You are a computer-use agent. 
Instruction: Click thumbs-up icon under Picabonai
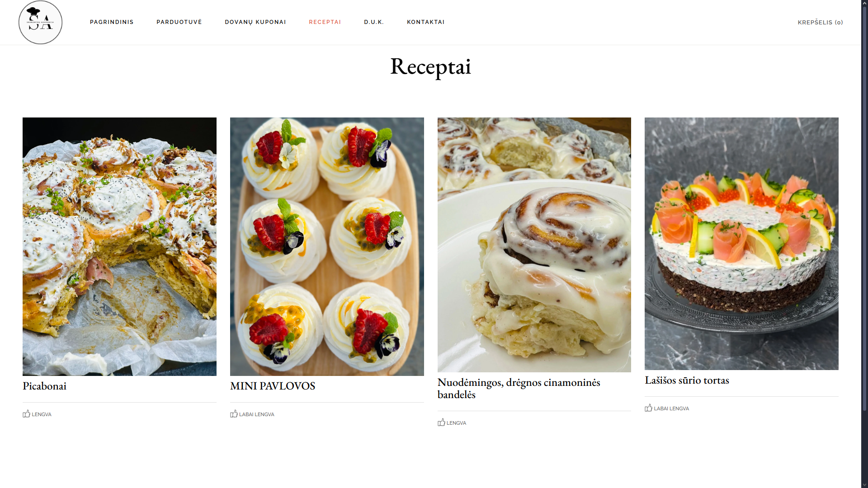[x=27, y=413]
